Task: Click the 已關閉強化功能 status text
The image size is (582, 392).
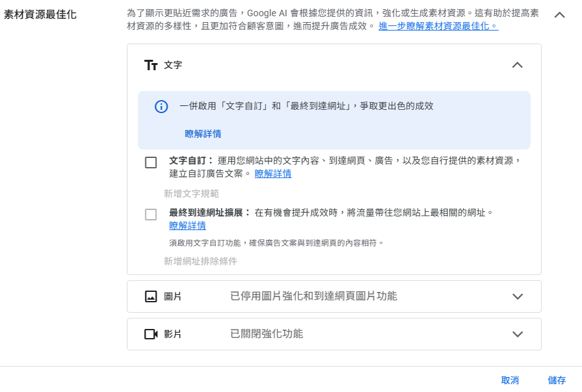Action: tap(267, 334)
